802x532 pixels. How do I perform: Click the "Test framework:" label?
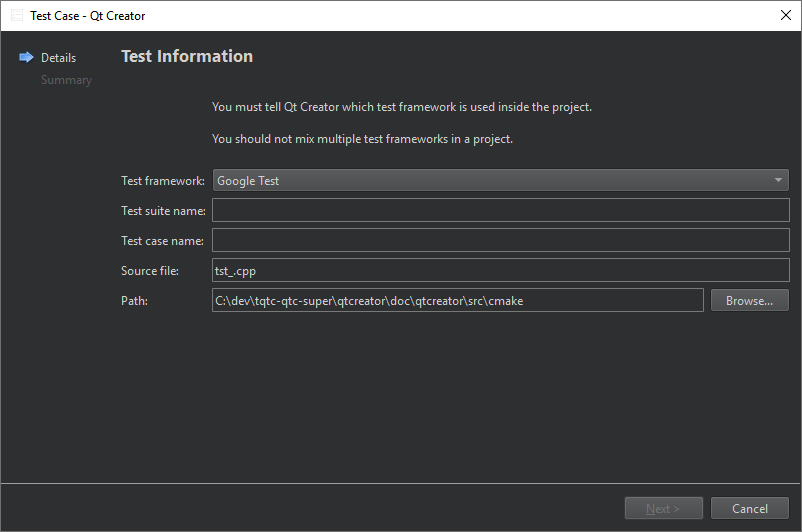click(163, 181)
